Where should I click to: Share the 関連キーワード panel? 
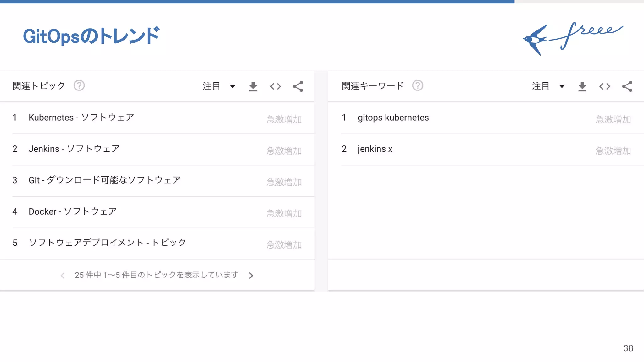[x=627, y=86]
